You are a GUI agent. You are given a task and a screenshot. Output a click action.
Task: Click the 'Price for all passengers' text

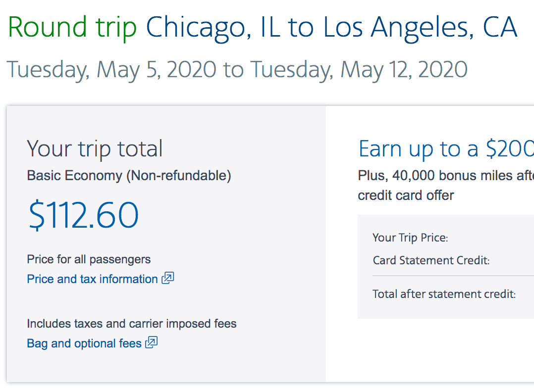[x=89, y=259]
